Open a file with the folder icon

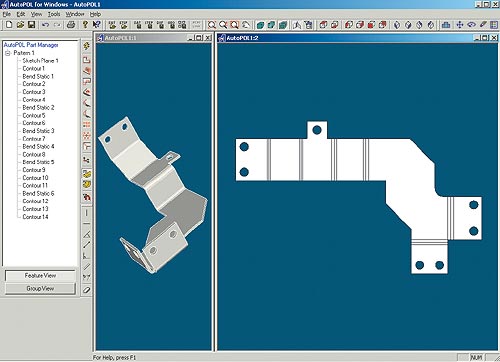click(20, 25)
